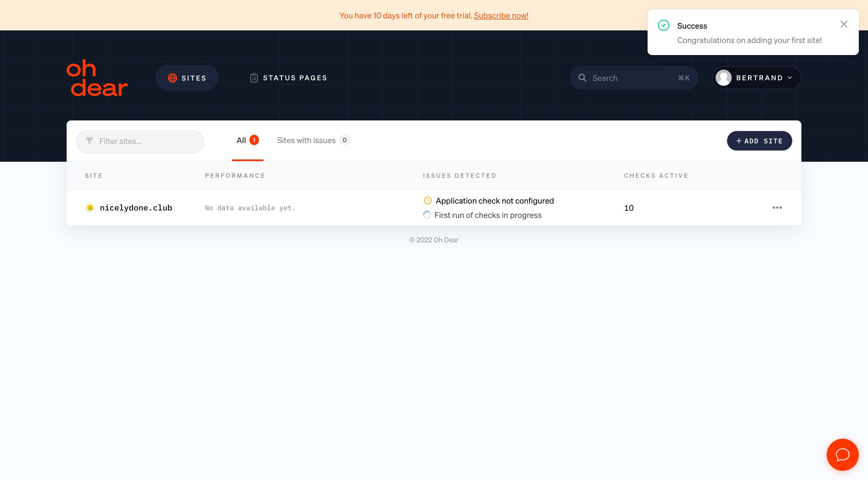Click the Checks Active column header
The height and width of the screenshot is (480, 868).
tap(656, 176)
